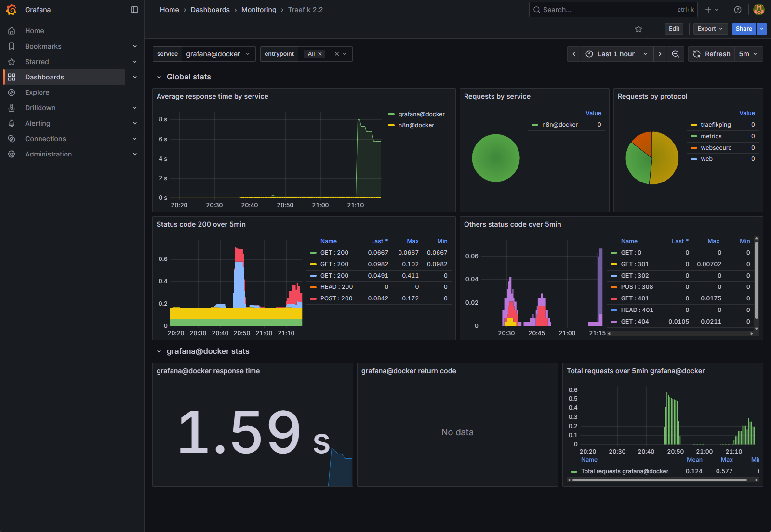The width and height of the screenshot is (771, 532).
Task: Open the Last 1 hour time picker
Action: point(617,54)
